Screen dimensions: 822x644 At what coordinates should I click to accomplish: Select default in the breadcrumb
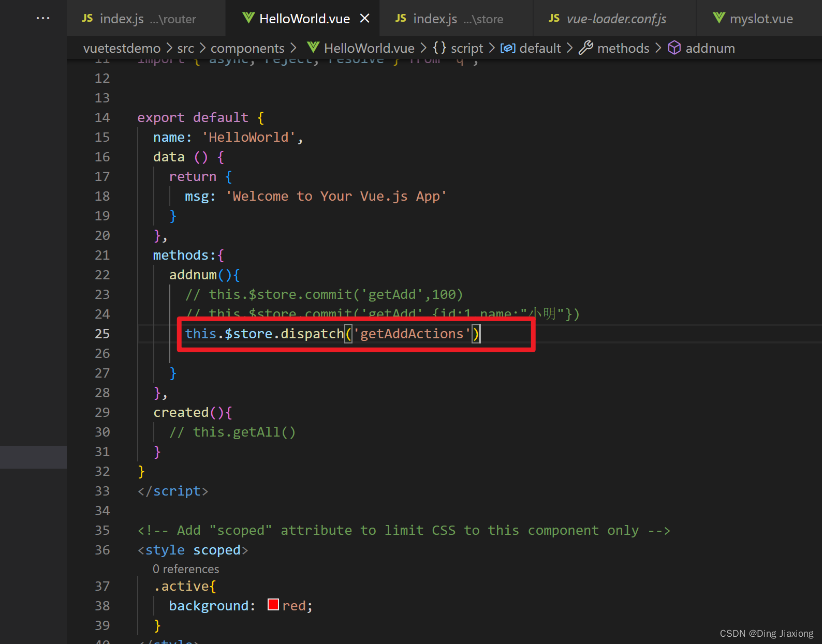[540, 48]
